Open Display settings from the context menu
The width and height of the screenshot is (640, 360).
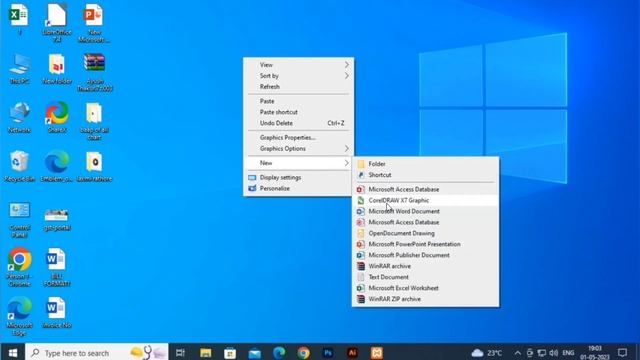click(x=299, y=178)
